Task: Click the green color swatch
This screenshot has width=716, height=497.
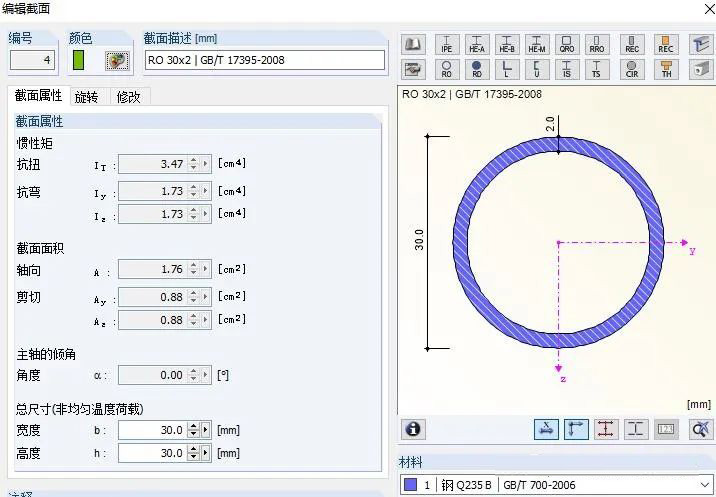Action: pyautogui.click(x=78, y=60)
